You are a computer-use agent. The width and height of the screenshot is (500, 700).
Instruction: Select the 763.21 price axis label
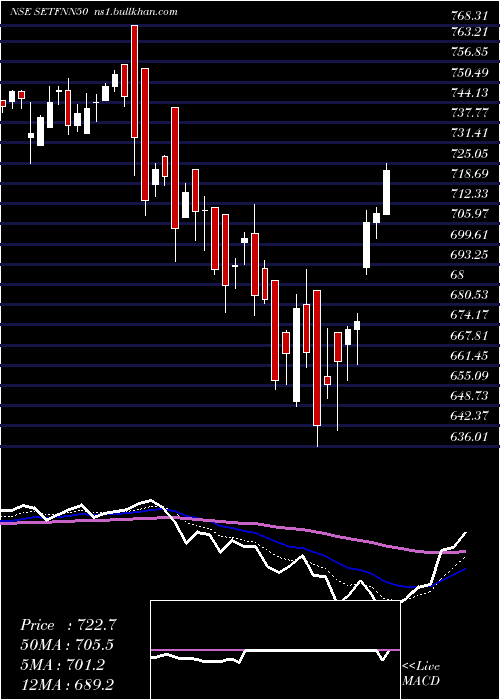[x=467, y=32]
